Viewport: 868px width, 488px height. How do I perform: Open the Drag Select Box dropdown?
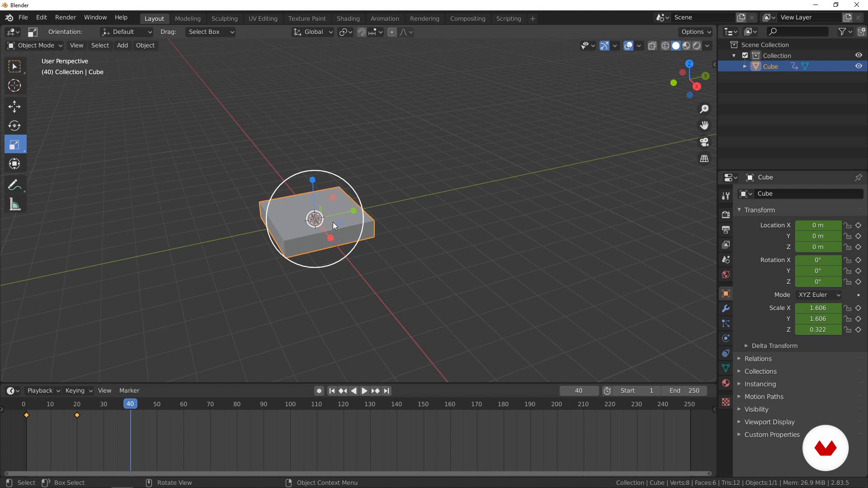[x=211, y=32]
